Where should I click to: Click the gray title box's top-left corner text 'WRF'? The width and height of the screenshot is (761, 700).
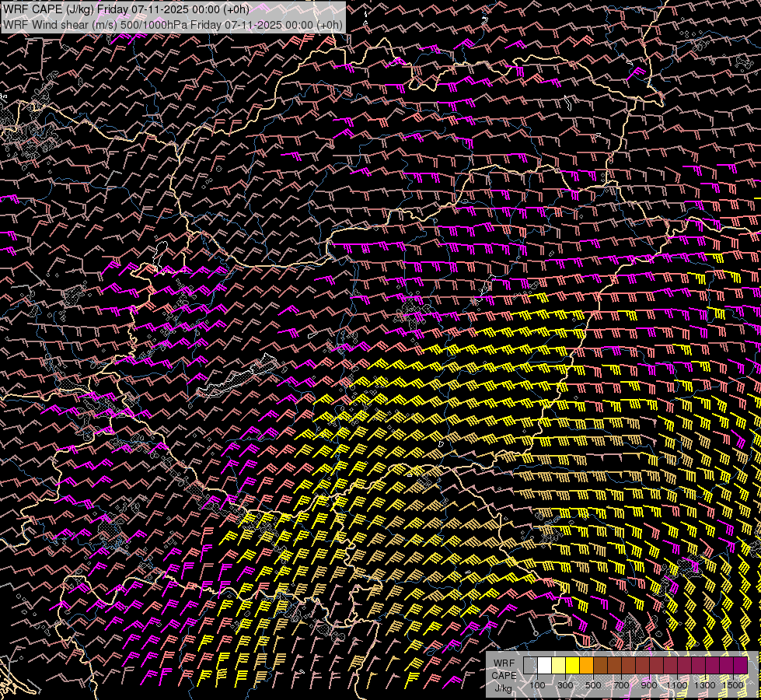(16, 9)
